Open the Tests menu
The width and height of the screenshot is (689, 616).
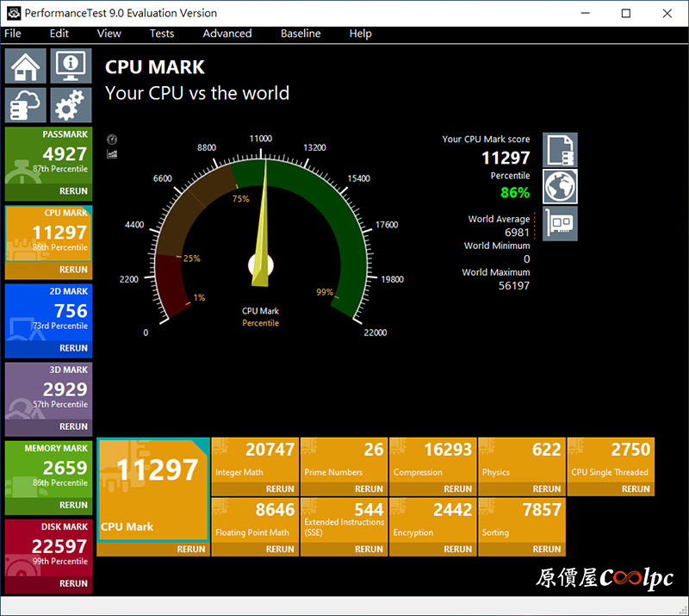pyautogui.click(x=162, y=34)
